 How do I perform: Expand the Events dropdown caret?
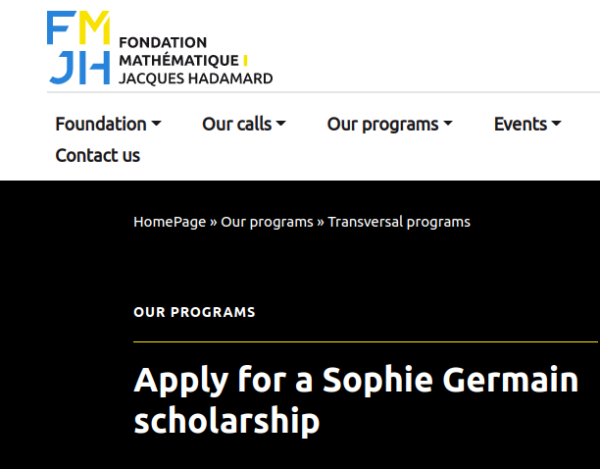pos(556,124)
